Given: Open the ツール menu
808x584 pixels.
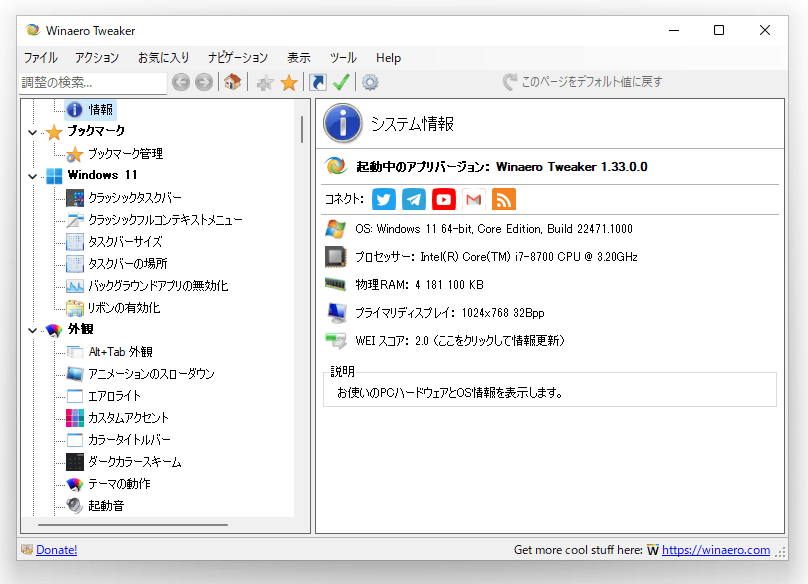Looking at the screenshot, I should pos(343,58).
